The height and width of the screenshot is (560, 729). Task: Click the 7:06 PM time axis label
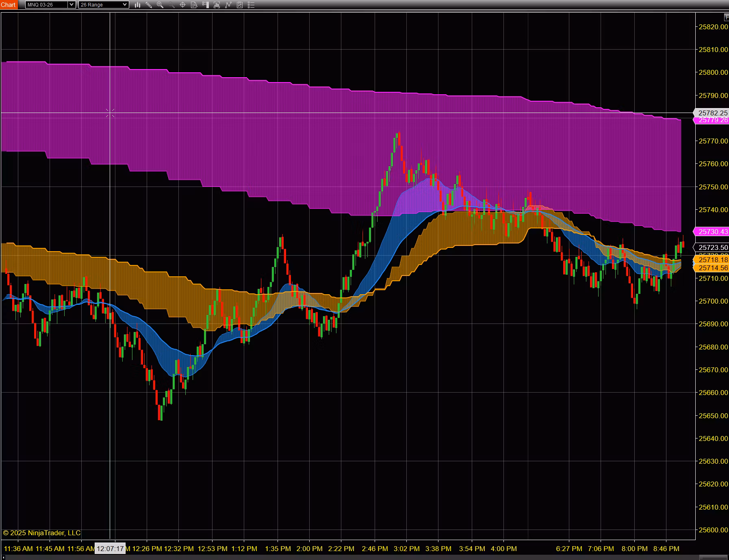click(601, 549)
